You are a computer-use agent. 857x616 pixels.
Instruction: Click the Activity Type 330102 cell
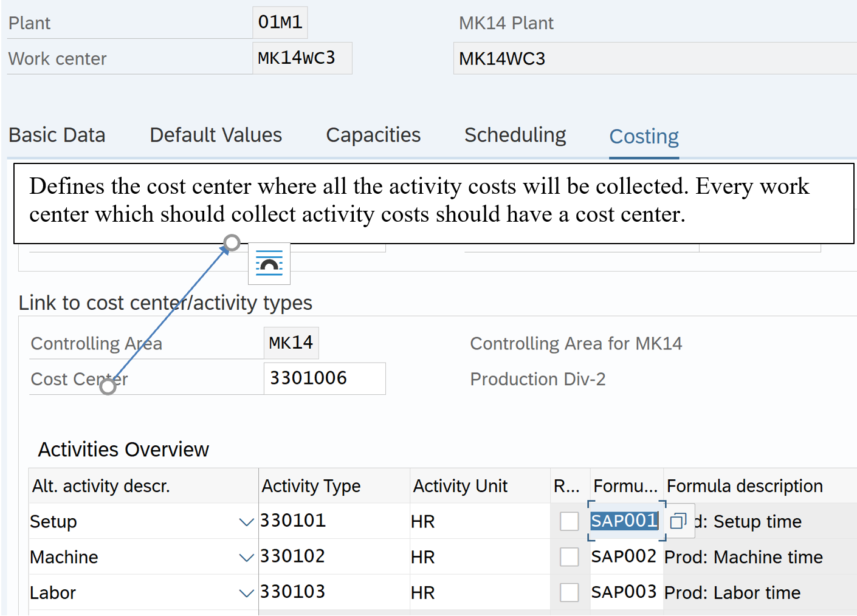(x=333, y=556)
